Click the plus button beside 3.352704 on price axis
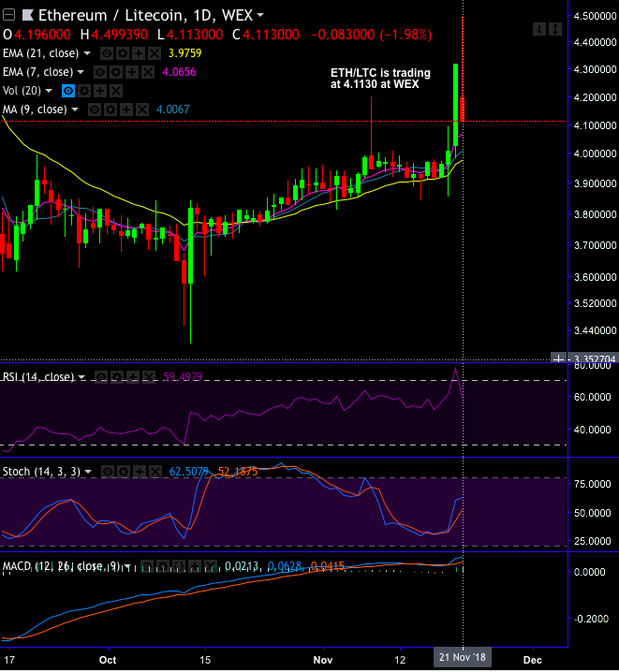The width and height of the screenshot is (619, 672). [558, 358]
